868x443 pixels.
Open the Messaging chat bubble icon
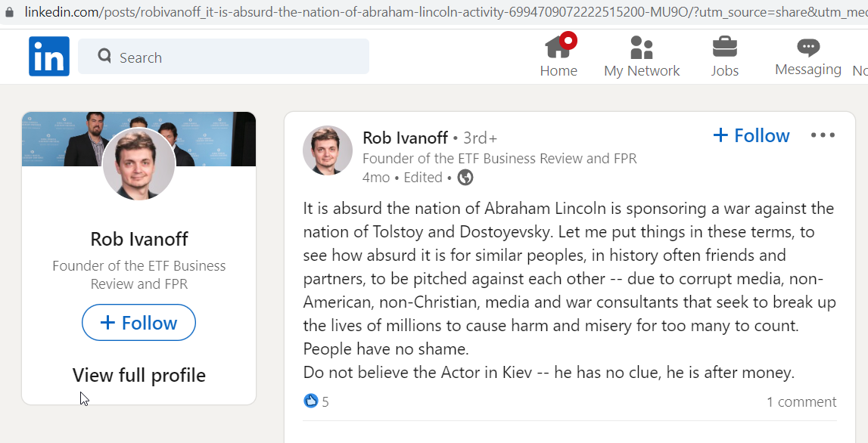click(x=808, y=48)
